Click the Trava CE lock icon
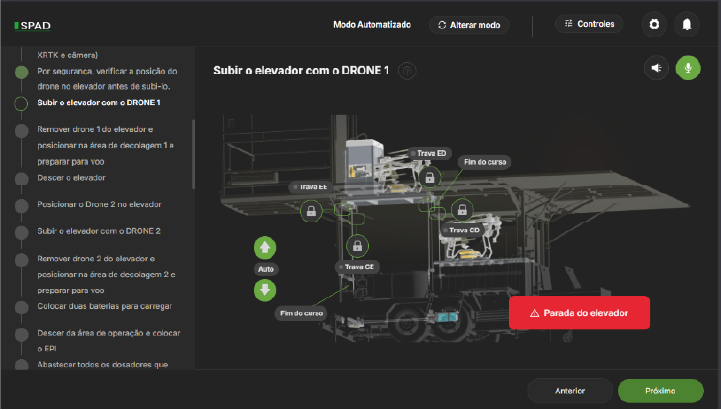The image size is (721, 410). click(357, 245)
